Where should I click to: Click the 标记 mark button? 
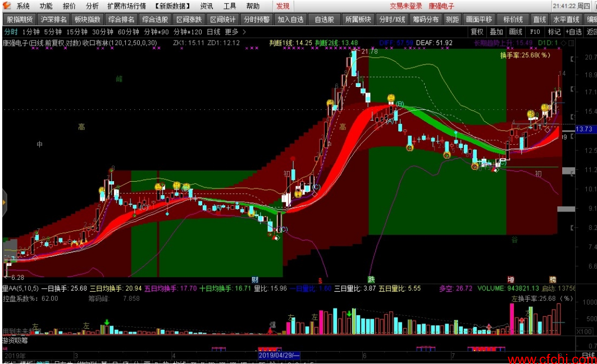tap(554, 32)
